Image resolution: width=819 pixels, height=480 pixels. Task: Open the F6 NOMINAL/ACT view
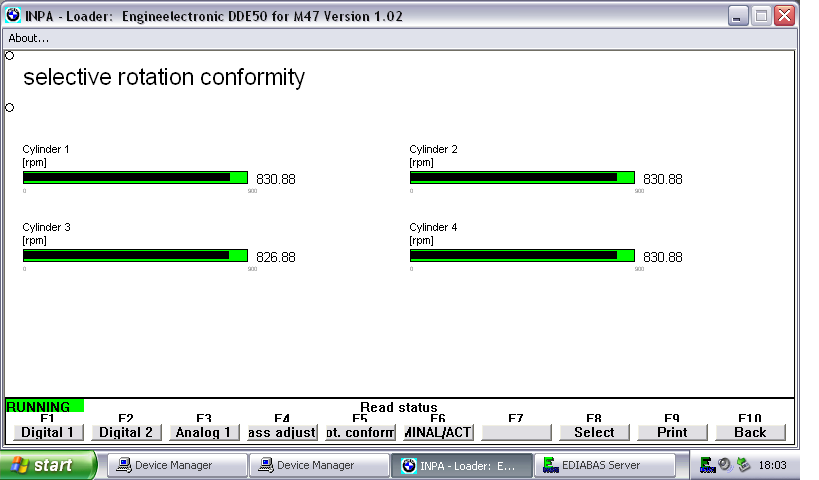438,432
